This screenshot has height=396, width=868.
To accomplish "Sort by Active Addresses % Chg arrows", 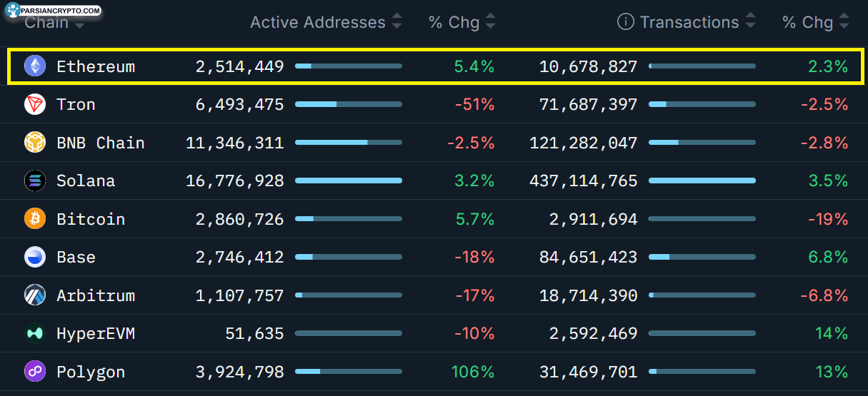I will [490, 22].
